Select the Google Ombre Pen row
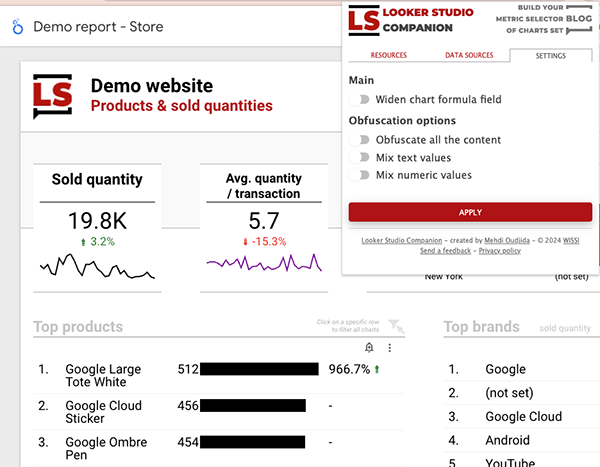The width and height of the screenshot is (600, 467). [219, 448]
